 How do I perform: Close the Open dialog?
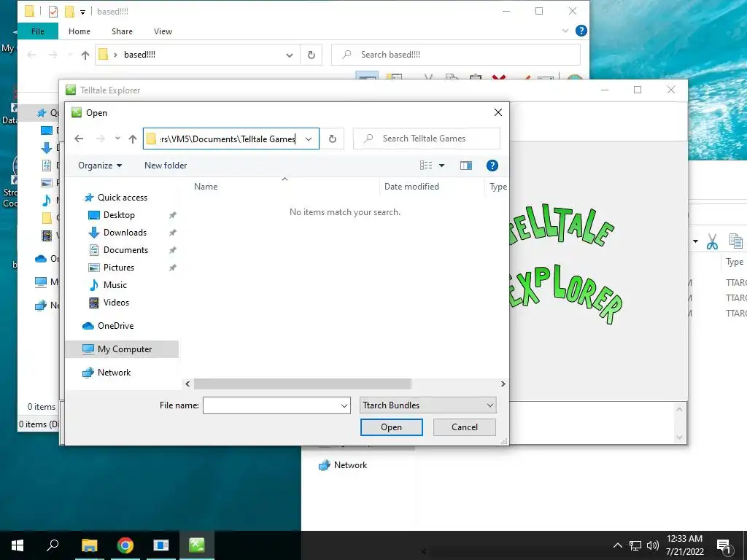click(498, 112)
